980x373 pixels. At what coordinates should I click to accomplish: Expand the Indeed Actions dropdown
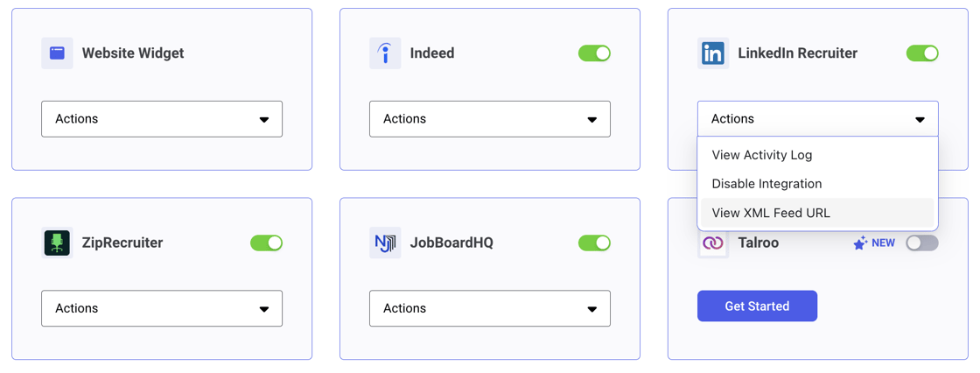490,119
